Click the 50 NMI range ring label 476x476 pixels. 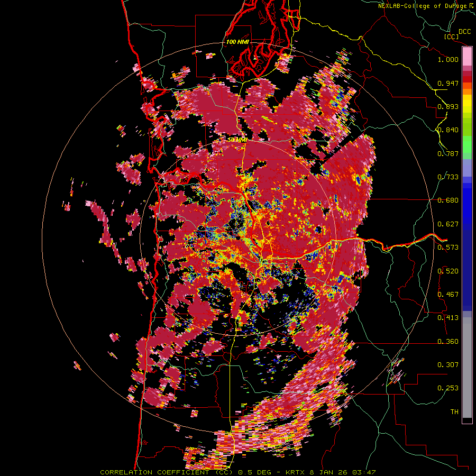[x=237, y=140]
